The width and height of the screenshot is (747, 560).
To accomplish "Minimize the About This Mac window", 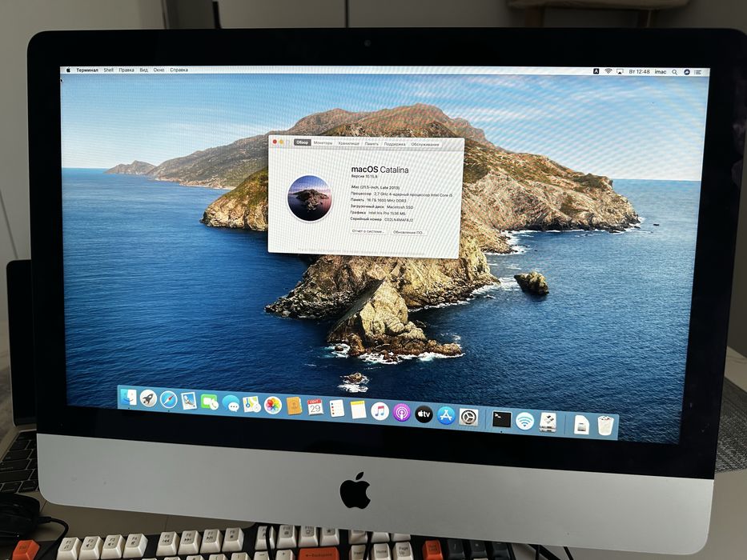I will (281, 142).
